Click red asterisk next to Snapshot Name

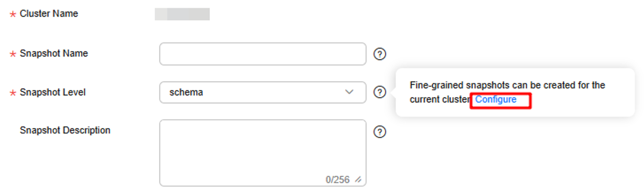pyautogui.click(x=13, y=54)
